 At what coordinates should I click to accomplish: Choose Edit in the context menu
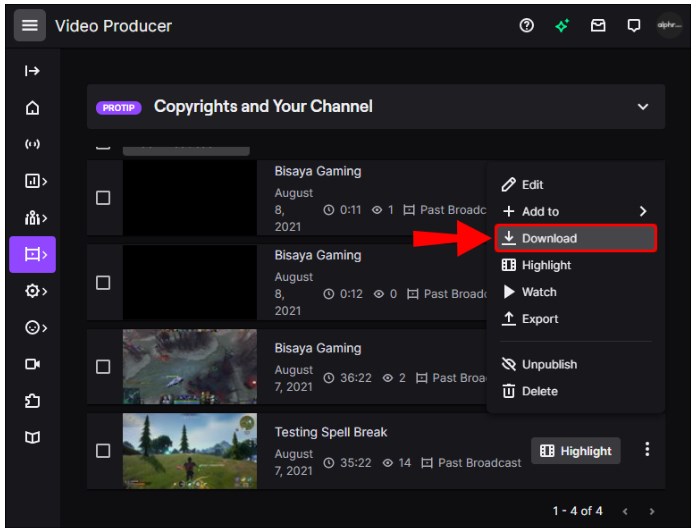(576, 184)
